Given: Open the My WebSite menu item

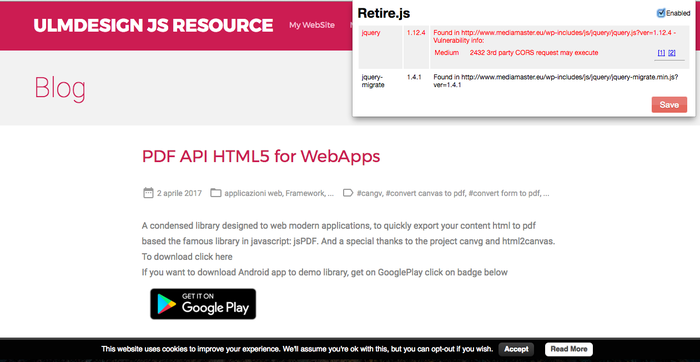Looking at the screenshot, I should tap(312, 25).
